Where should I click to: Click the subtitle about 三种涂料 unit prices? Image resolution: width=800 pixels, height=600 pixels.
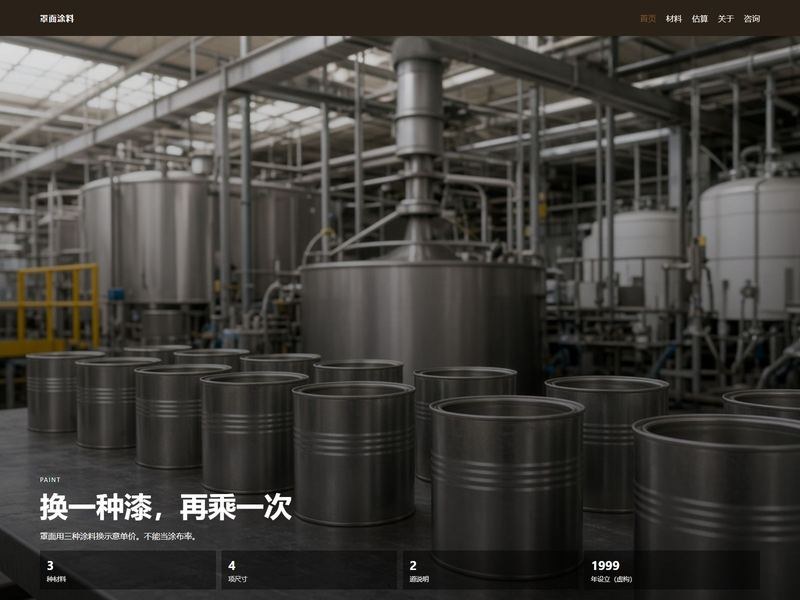coord(118,536)
